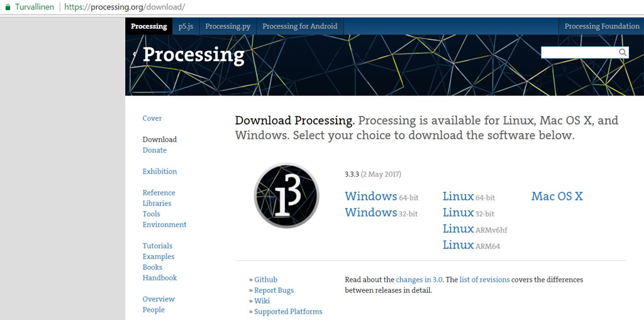
Task: Download the Mac OS X version
Action: [557, 196]
